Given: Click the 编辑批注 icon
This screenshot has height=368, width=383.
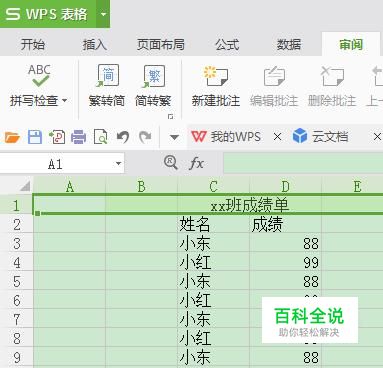Looking at the screenshot, I should (274, 76).
